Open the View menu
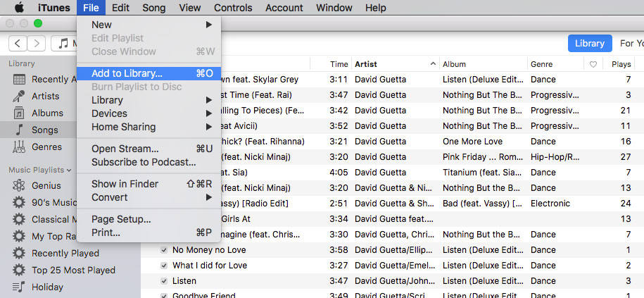 190,8
